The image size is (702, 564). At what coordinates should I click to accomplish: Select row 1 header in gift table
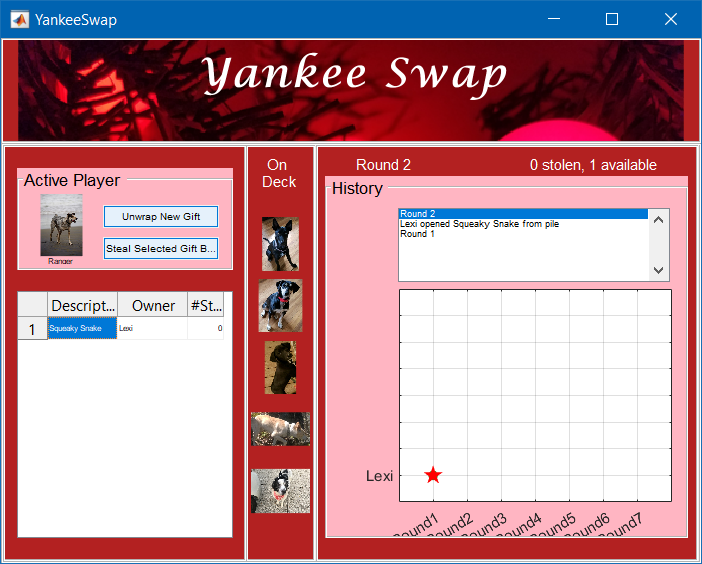click(32, 328)
